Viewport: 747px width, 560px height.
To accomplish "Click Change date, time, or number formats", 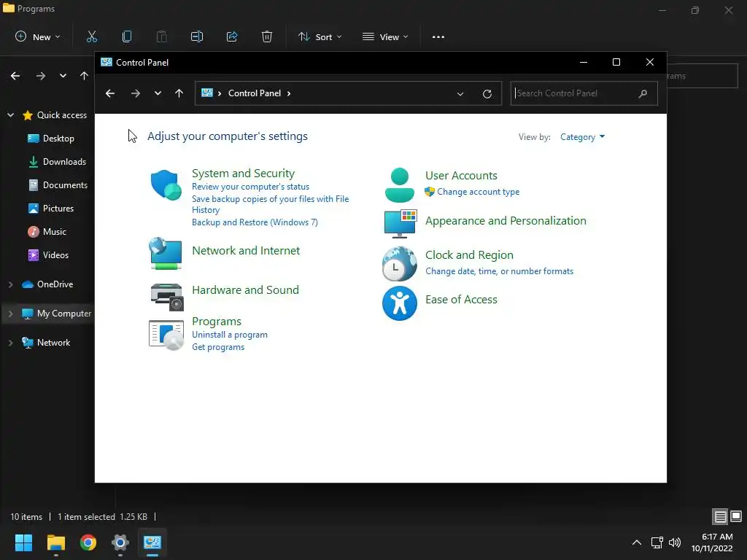I will [x=499, y=271].
